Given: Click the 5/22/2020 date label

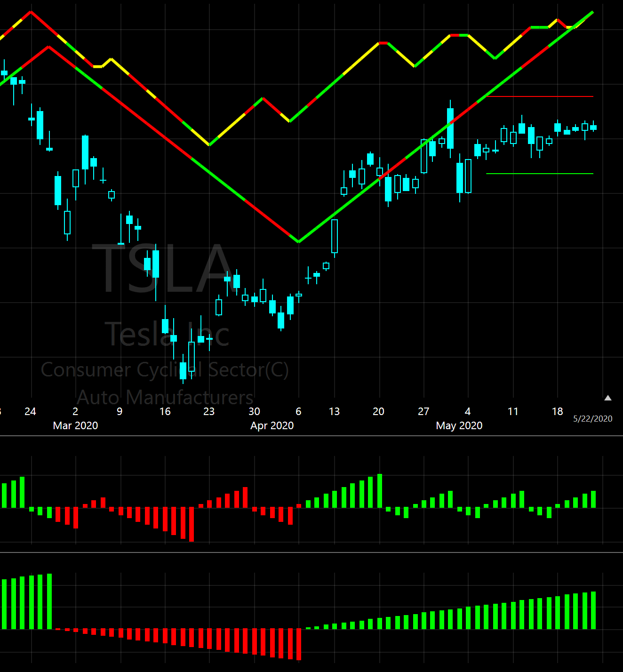Looking at the screenshot, I should coord(593,419).
